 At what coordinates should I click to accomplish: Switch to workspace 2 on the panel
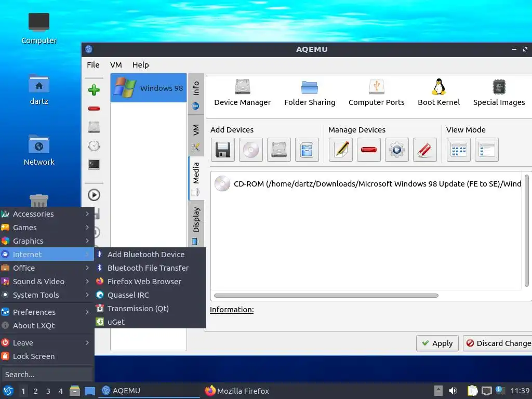click(x=36, y=391)
